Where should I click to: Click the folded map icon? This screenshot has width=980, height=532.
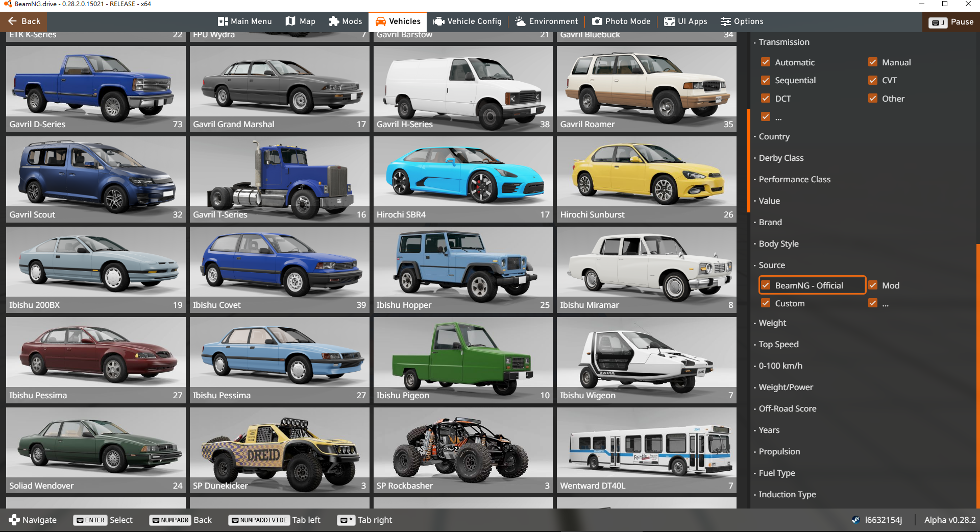tap(290, 21)
